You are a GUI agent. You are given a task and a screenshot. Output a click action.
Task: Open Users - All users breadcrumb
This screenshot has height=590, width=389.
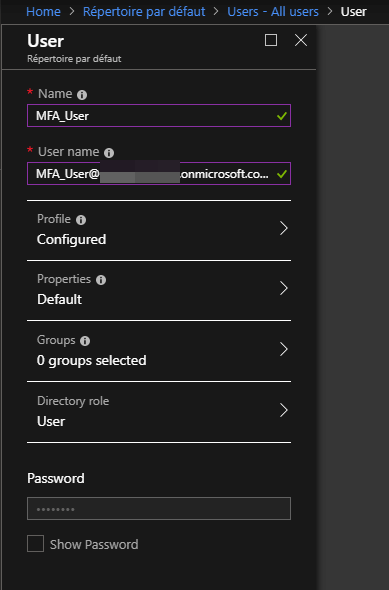(273, 12)
